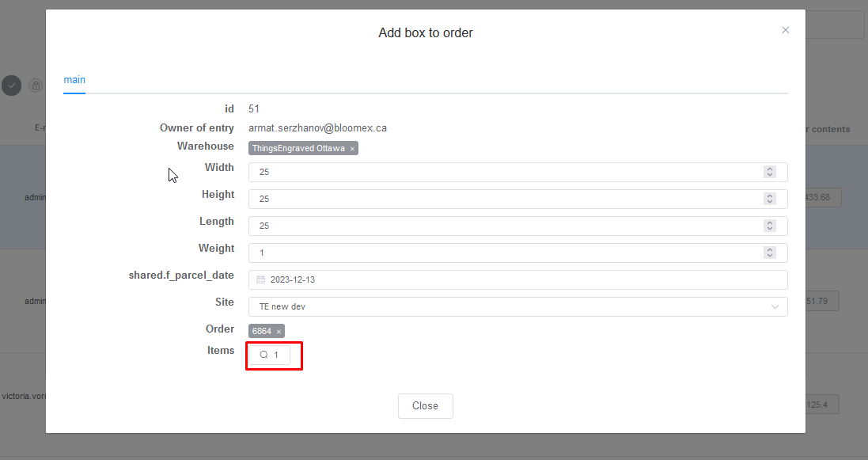The width and height of the screenshot is (868, 460).
Task: Click the Height field stepper arrows
Action: click(769, 199)
